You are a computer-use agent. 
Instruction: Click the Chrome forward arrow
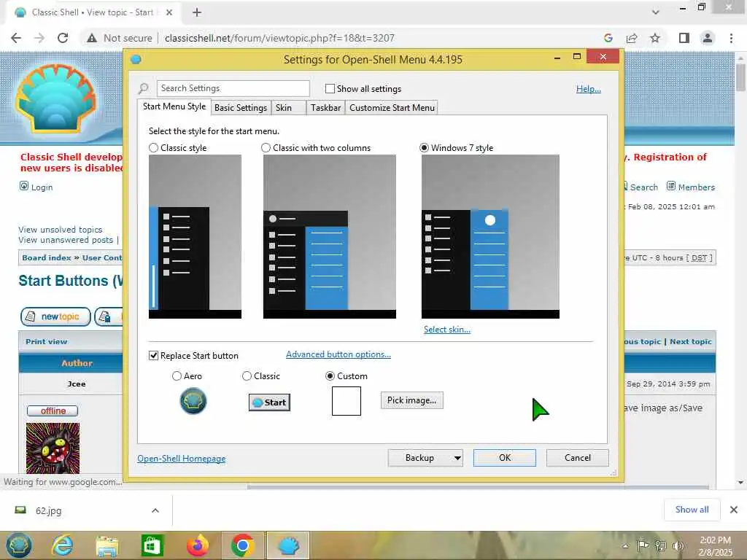pos(39,38)
